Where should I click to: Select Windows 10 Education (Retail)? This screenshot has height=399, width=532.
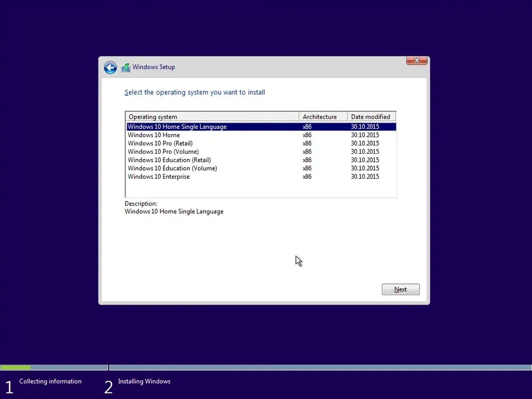click(261, 160)
